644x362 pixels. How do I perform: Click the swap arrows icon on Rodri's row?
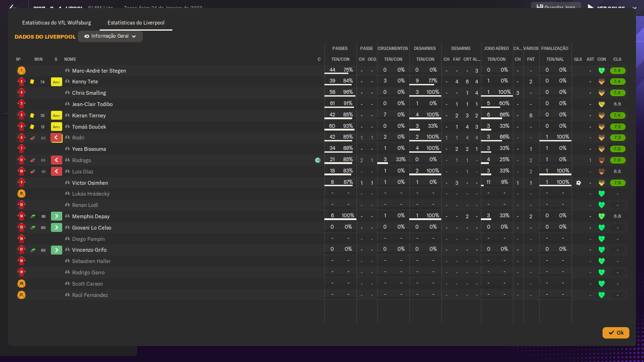tap(33, 138)
